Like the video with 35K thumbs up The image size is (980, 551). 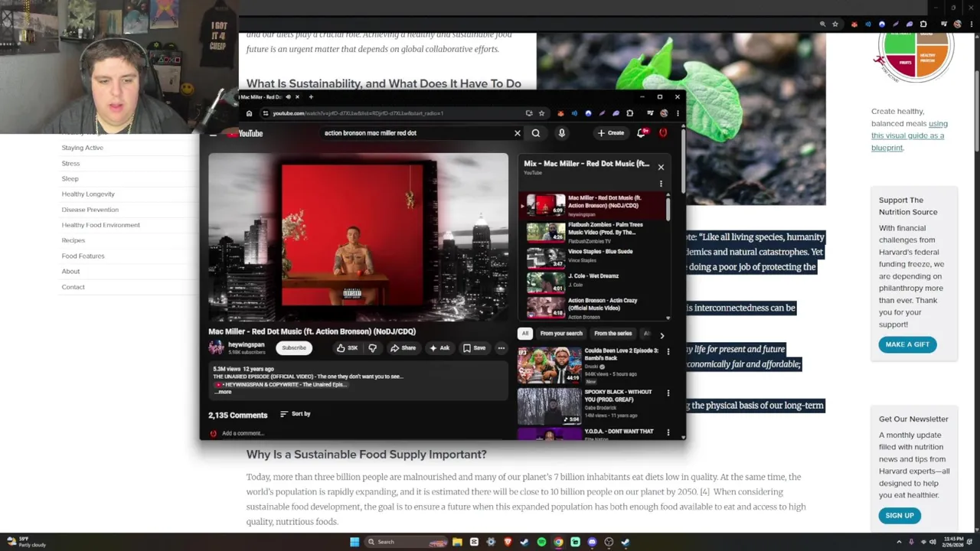(x=347, y=348)
